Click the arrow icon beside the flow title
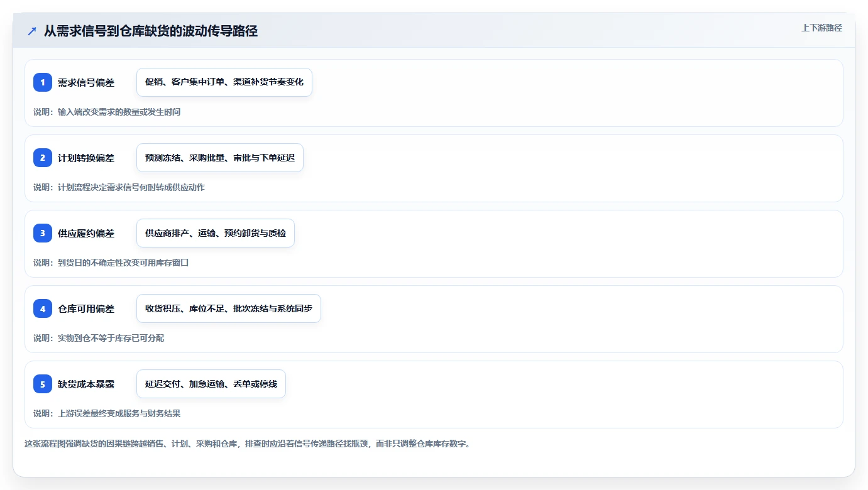The height and width of the screenshot is (490, 868). [32, 31]
